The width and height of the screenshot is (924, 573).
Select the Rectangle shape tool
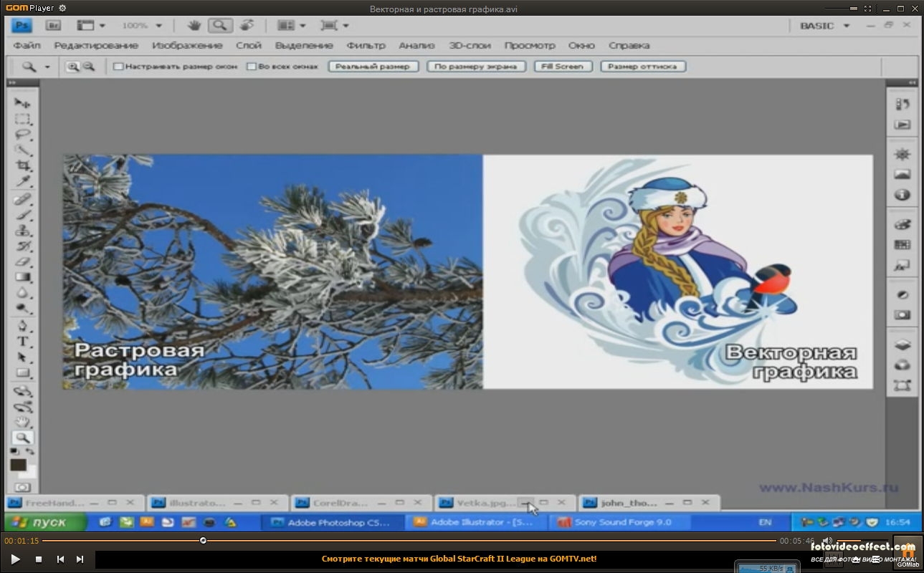pos(23,373)
